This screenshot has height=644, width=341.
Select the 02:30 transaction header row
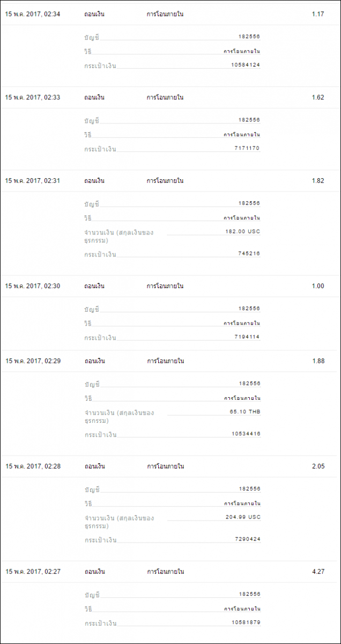[x=171, y=286]
